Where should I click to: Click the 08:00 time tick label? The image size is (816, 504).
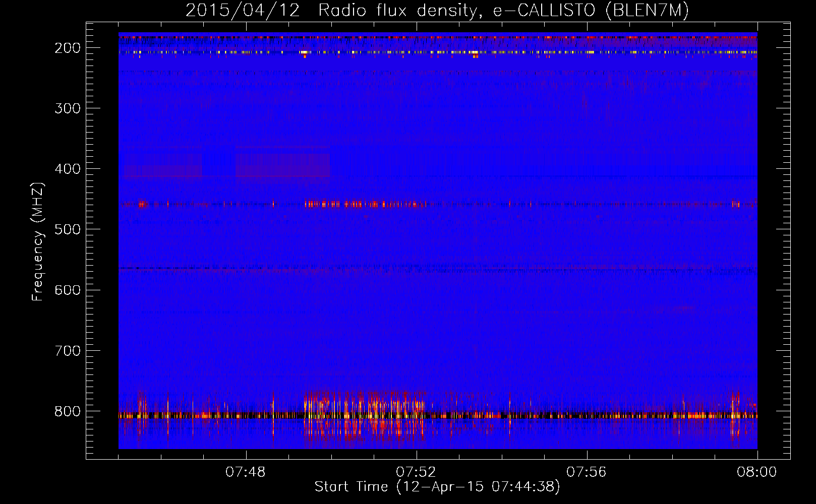(x=757, y=472)
